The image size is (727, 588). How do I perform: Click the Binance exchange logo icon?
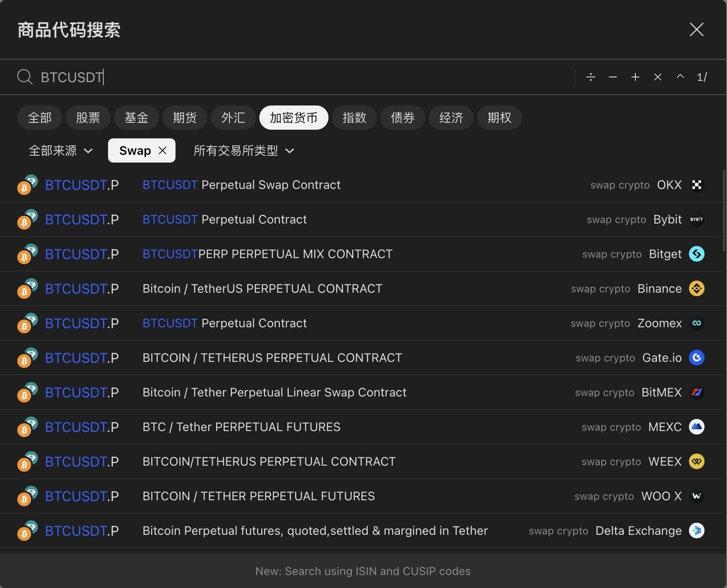coord(696,288)
